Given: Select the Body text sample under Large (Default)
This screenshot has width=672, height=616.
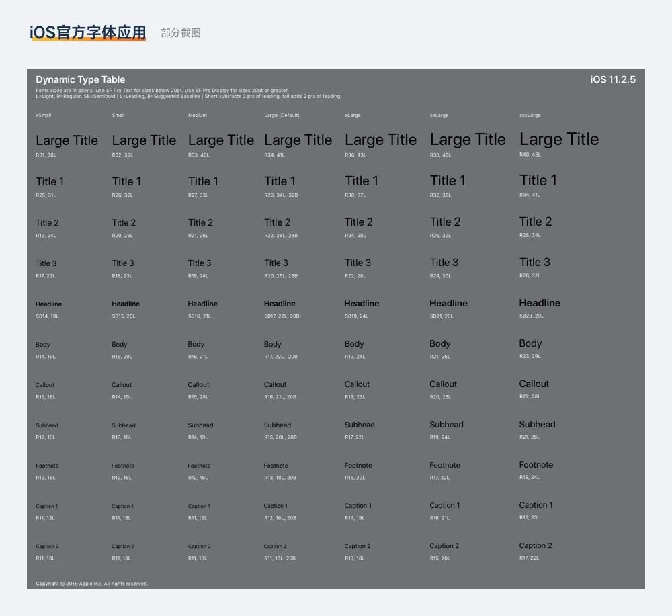Looking at the screenshot, I should click(x=272, y=343).
